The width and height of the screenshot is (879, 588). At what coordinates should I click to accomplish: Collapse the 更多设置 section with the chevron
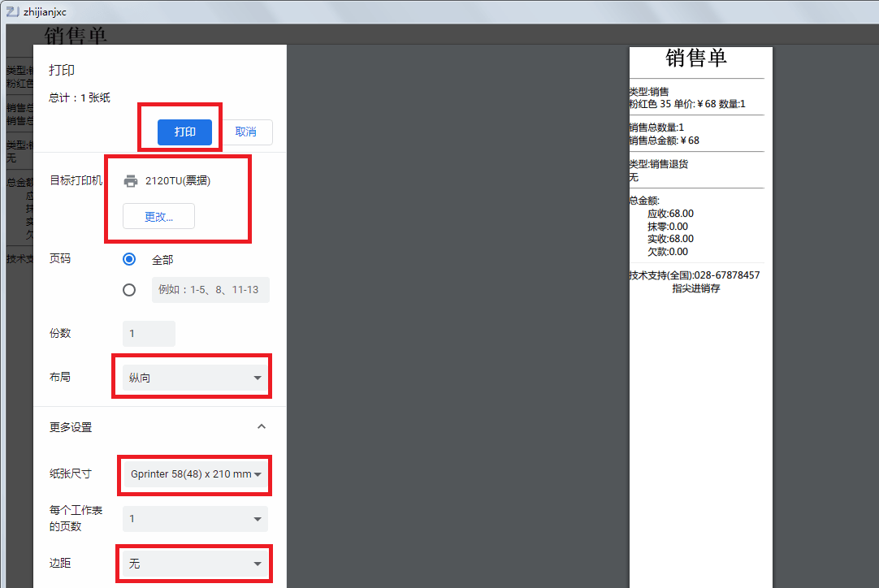[261, 426]
